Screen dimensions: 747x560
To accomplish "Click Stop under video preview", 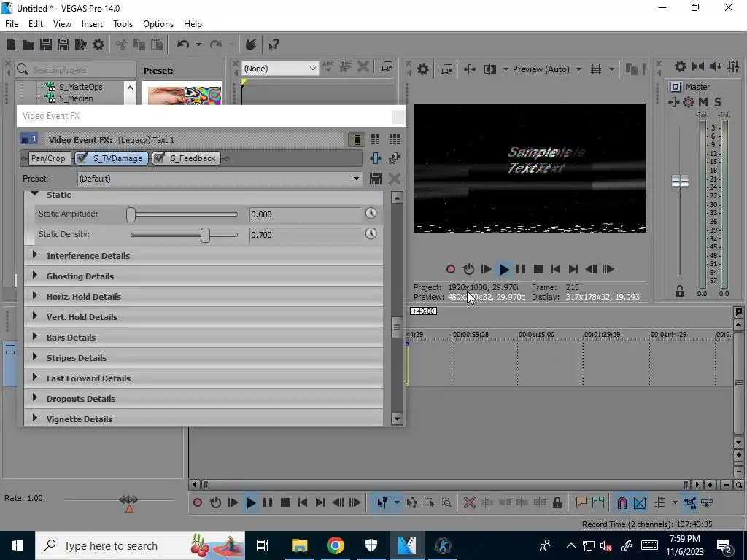I will [538, 270].
